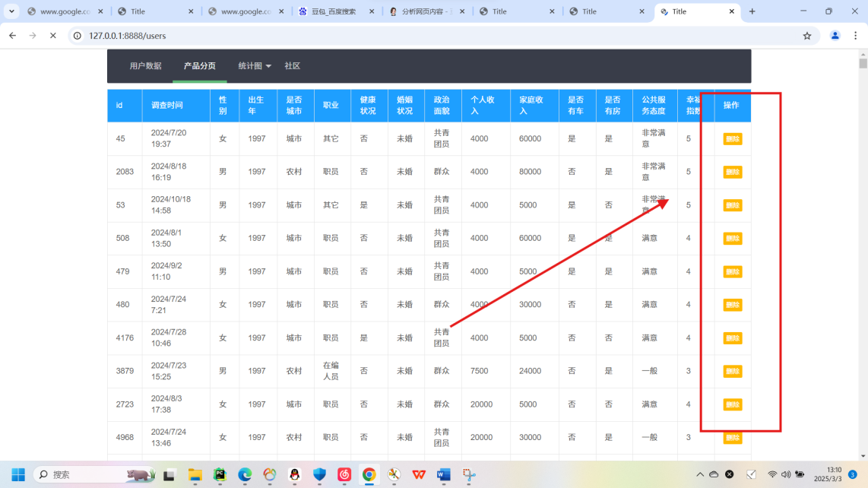Click the browser back arrow
Viewport: 868px width, 488px height.
(x=13, y=36)
